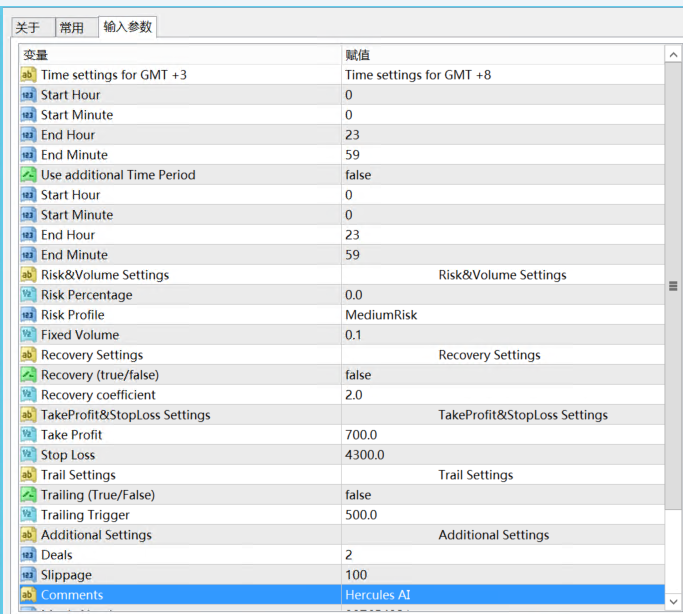
Task: Select the 'Recovery coefficient' variable name
Action: pos(98,395)
